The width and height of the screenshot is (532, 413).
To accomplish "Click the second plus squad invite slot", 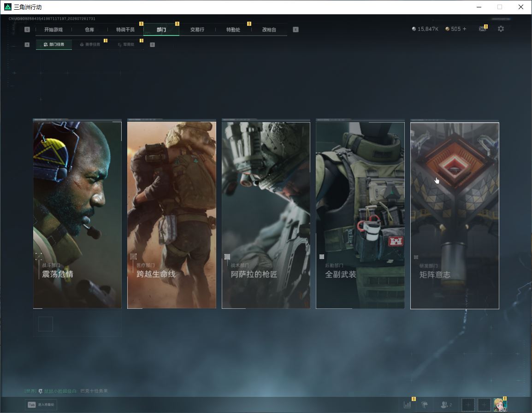I will pyautogui.click(x=484, y=405).
